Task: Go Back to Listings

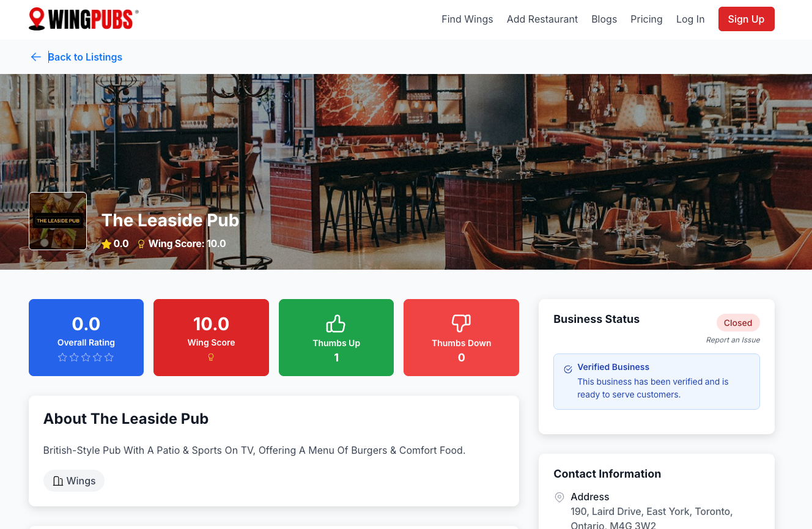Action: [x=85, y=57]
